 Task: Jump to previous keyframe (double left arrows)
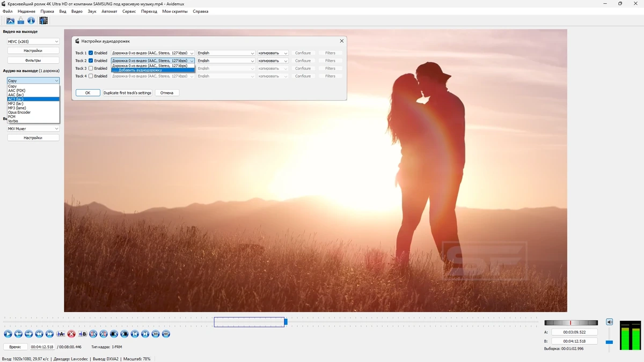pyautogui.click(x=39, y=334)
